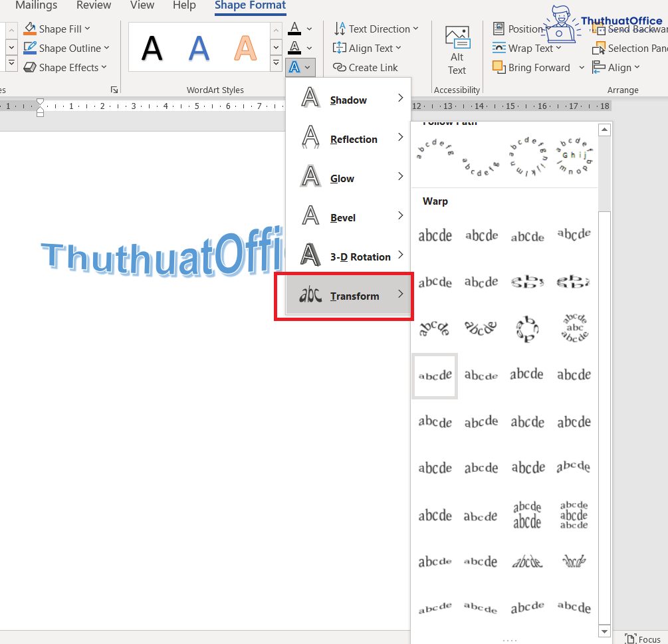This screenshot has height=644, width=668.
Task: Click the ruler first-line indent marker
Action: click(x=40, y=102)
